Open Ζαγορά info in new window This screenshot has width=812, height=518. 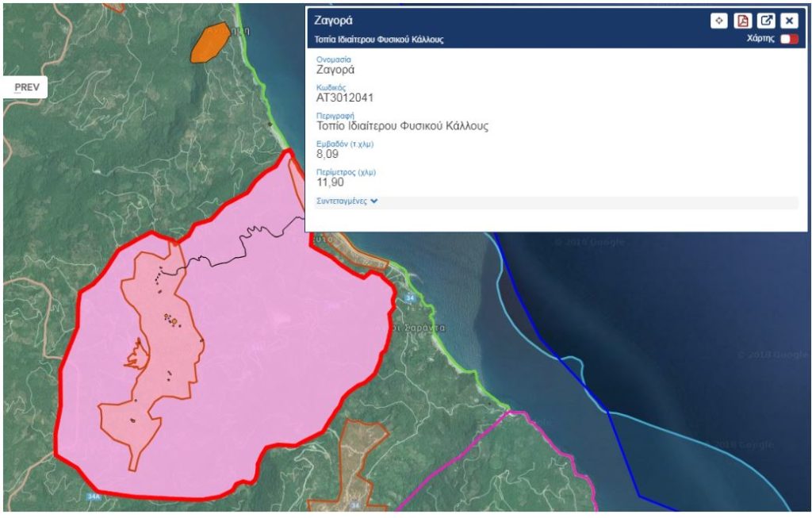click(x=766, y=21)
